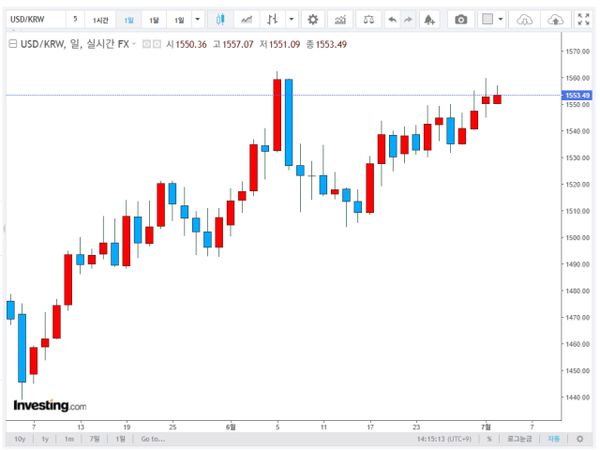The width and height of the screenshot is (600, 450).
Task: Open chart properties gear in top toolbar
Action: 313,19
